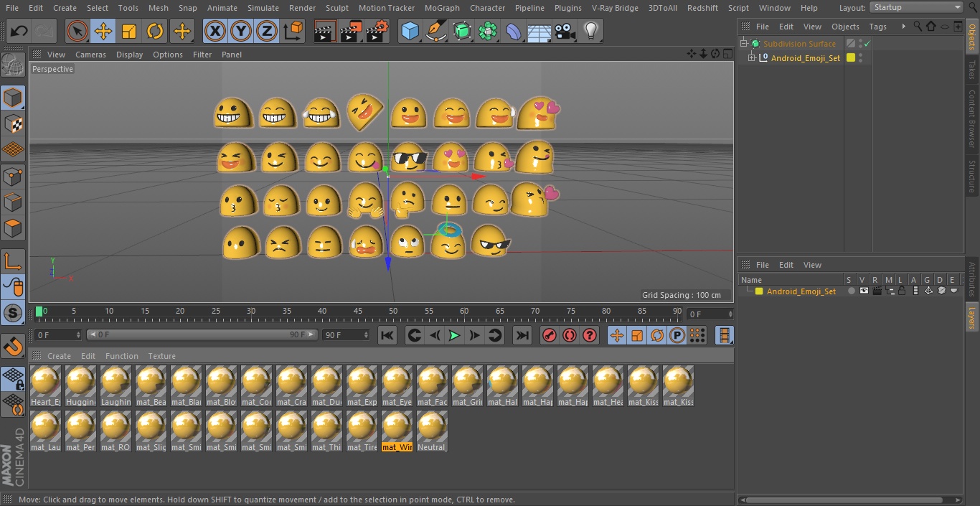This screenshot has height=506, width=980.
Task: Activate the Move tool
Action: point(103,32)
